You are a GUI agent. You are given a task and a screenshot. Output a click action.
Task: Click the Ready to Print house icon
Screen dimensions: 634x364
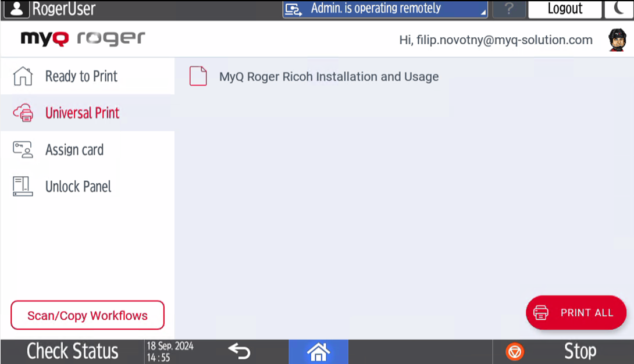click(23, 76)
